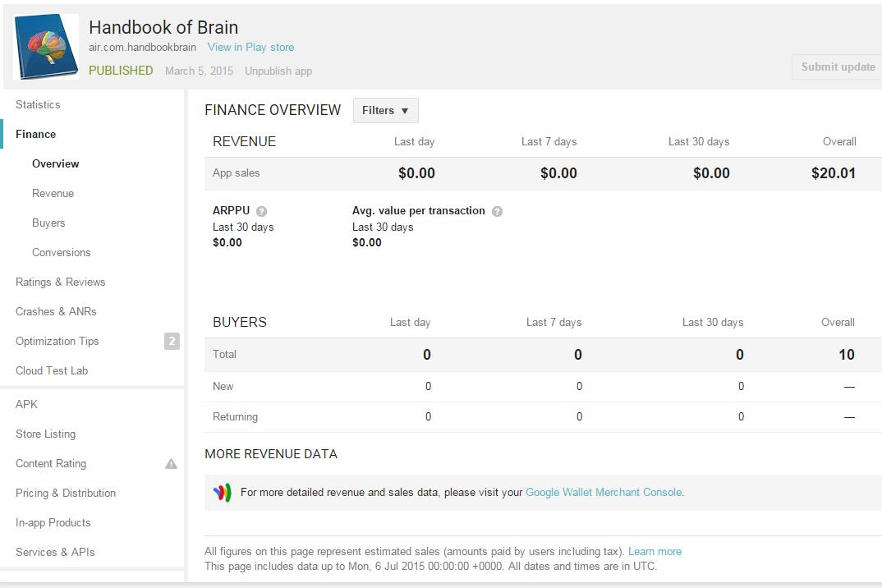Open Optimization Tips page

point(57,341)
